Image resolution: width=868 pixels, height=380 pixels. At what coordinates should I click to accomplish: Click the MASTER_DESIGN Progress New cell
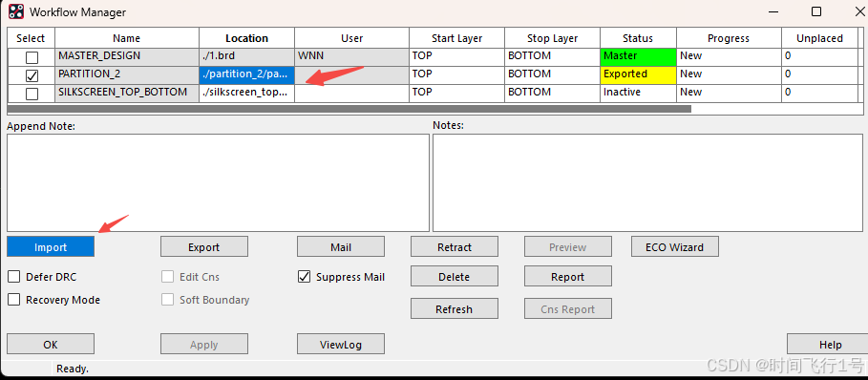click(x=729, y=57)
